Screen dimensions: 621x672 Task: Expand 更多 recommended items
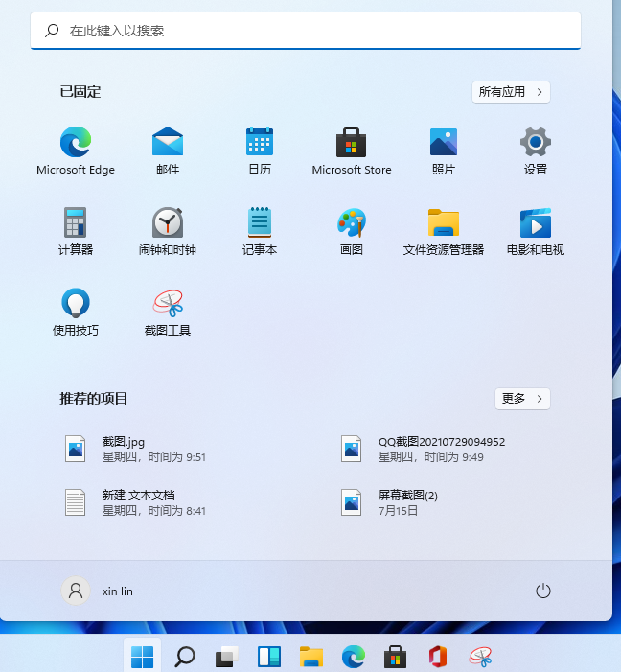[522, 399]
